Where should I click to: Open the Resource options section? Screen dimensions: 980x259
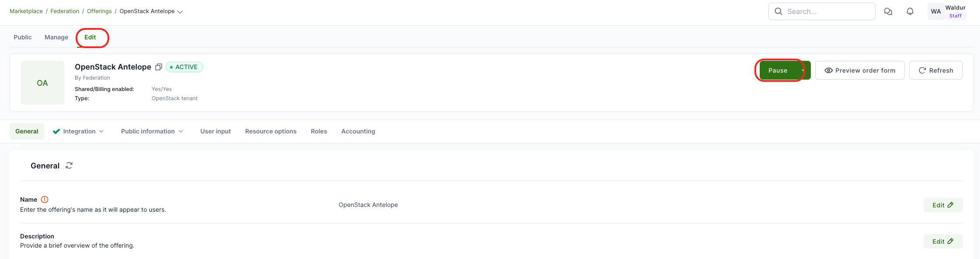(271, 131)
